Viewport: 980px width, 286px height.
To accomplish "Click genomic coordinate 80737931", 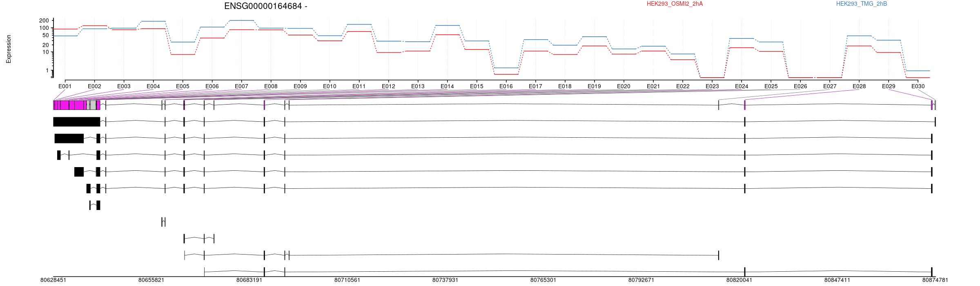I will tap(445, 280).
